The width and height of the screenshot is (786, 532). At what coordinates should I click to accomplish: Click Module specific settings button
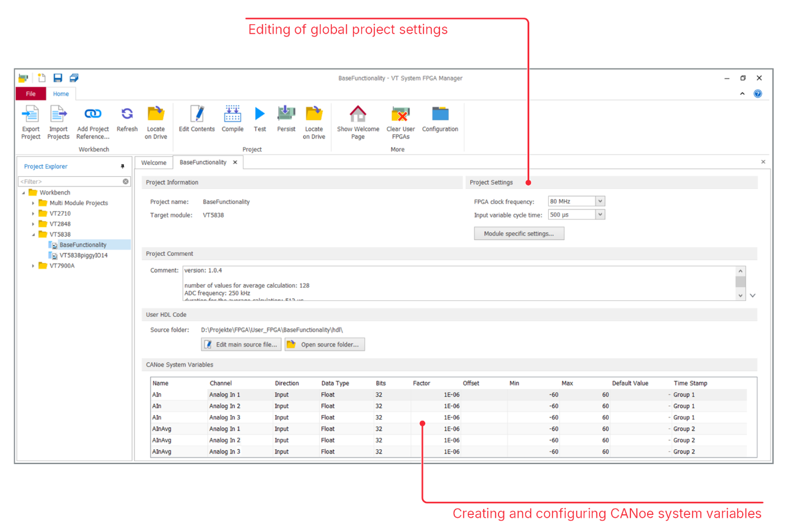point(519,233)
